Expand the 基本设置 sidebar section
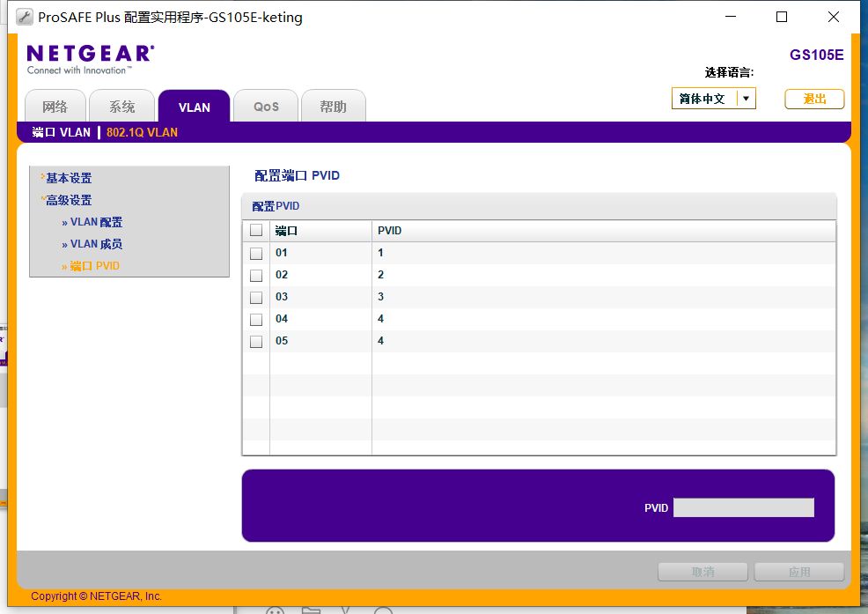The height and width of the screenshot is (614, 868). point(68,178)
